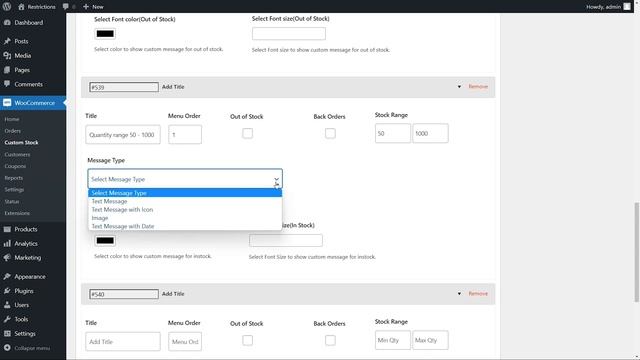Open WooCommerce Coupons submenu item
Viewport: 640px width, 360px height.
pyautogui.click(x=15, y=166)
